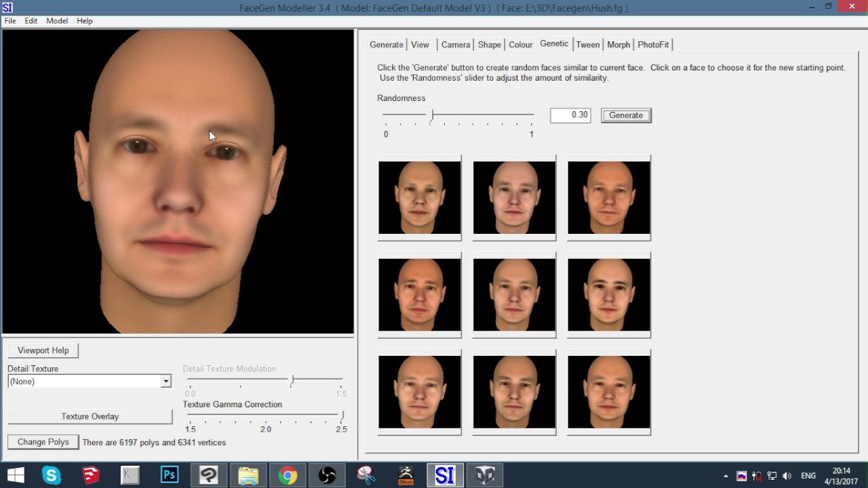Switch to the Generate tab
The width and height of the screenshot is (868, 488).
387,45
